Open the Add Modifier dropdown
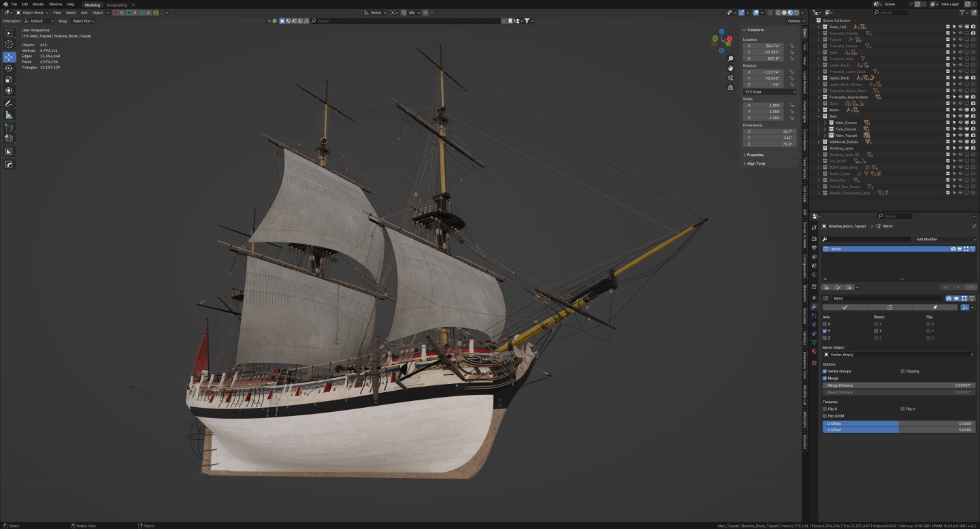This screenshot has width=980, height=529. click(x=946, y=240)
